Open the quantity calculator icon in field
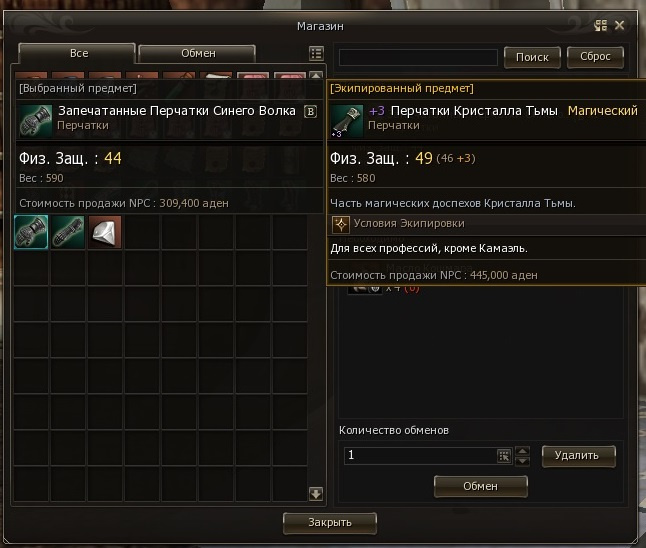The width and height of the screenshot is (646, 548). pyautogui.click(x=504, y=456)
